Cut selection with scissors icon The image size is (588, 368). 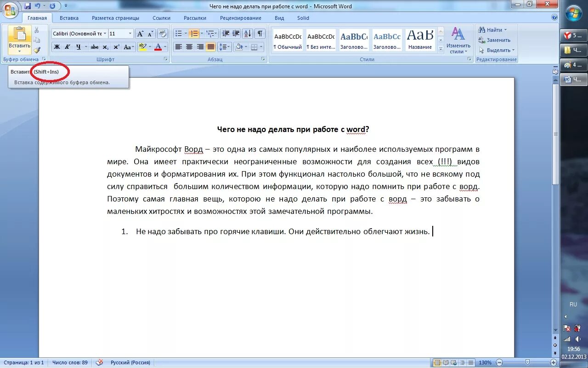pyautogui.click(x=37, y=30)
